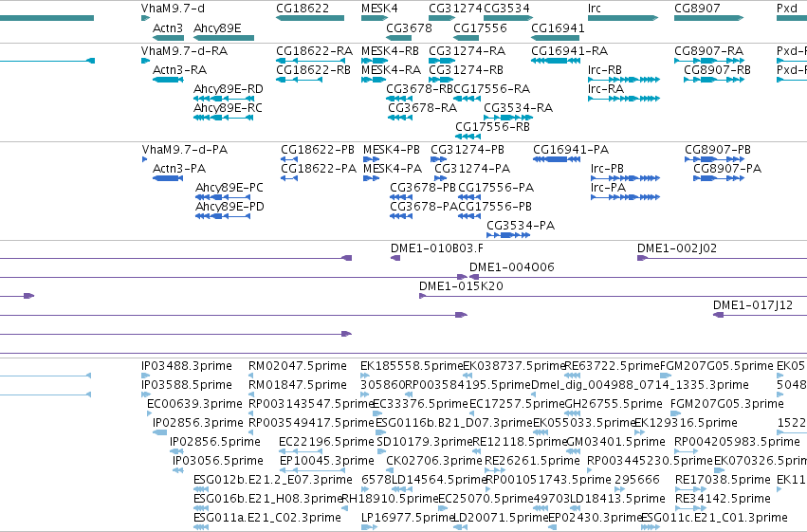Select transcript CG18622-RB
This screenshot has width=807, height=532.
[299, 80]
